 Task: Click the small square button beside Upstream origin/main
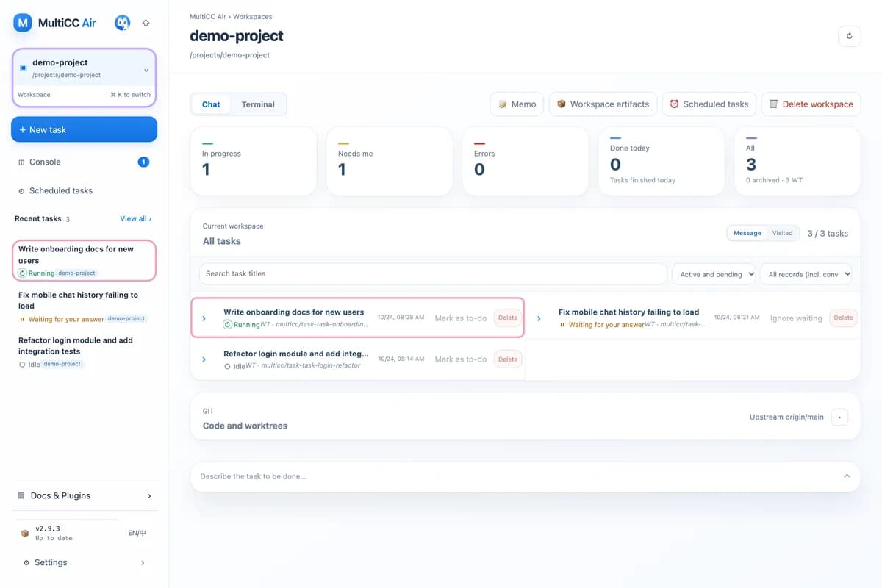click(839, 417)
